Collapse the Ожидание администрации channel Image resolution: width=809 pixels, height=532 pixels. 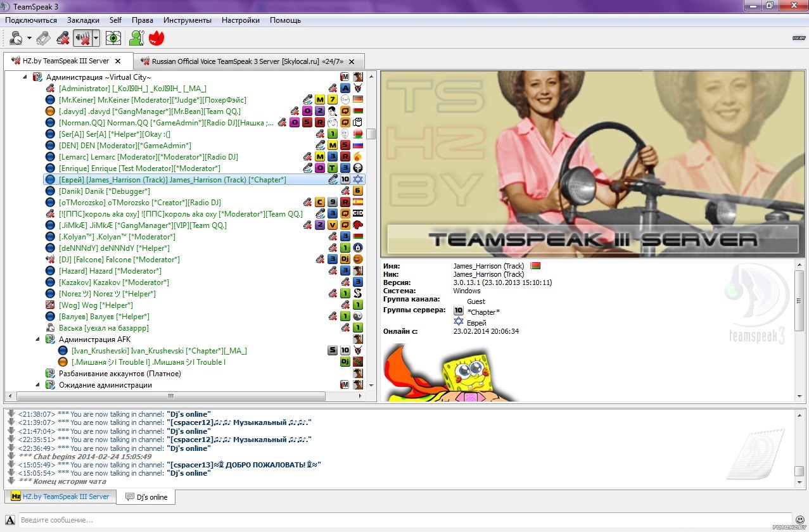coord(36,385)
